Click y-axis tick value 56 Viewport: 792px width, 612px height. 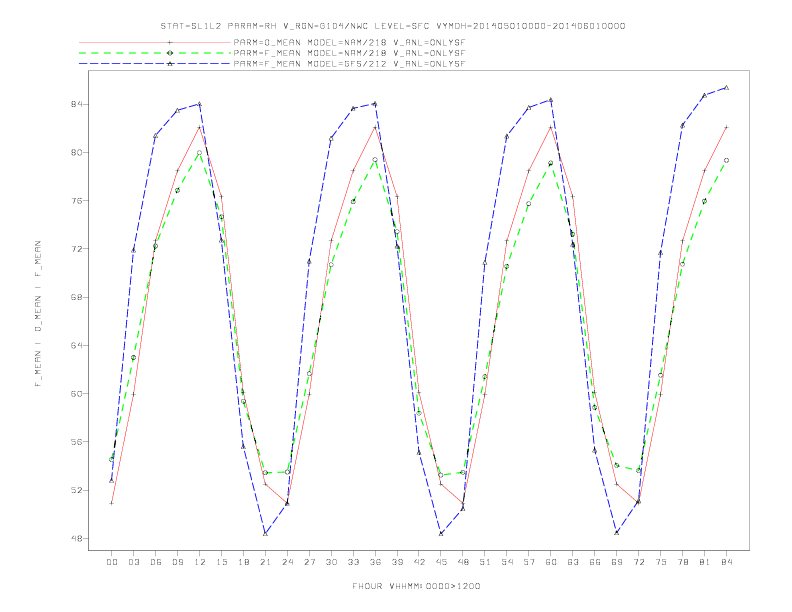pos(76,442)
